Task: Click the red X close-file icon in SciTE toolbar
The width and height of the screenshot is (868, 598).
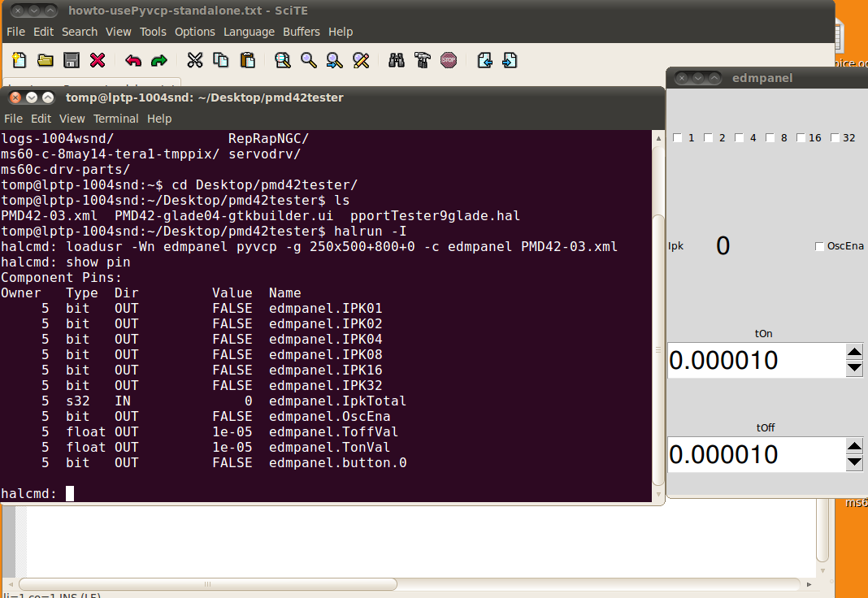Action: coord(98,60)
